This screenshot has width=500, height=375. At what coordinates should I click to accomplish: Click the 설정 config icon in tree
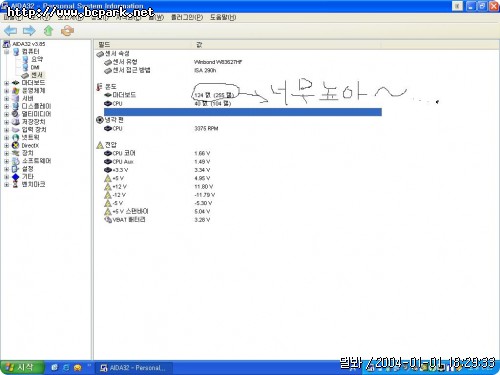click(x=16, y=169)
